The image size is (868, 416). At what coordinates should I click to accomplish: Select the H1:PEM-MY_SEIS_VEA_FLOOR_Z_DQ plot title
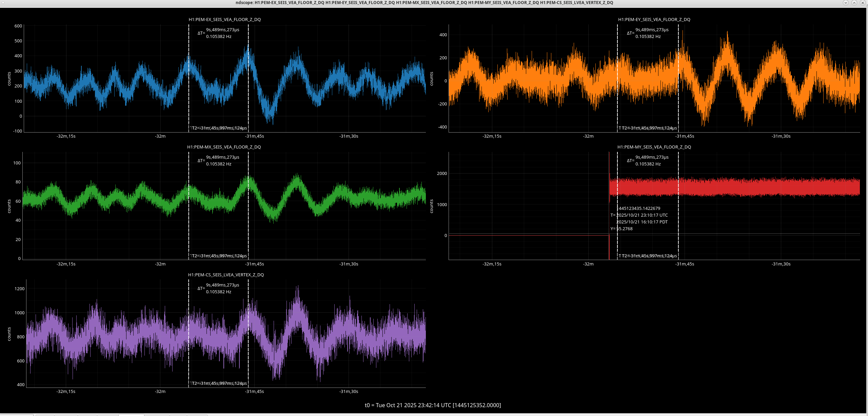(x=654, y=147)
